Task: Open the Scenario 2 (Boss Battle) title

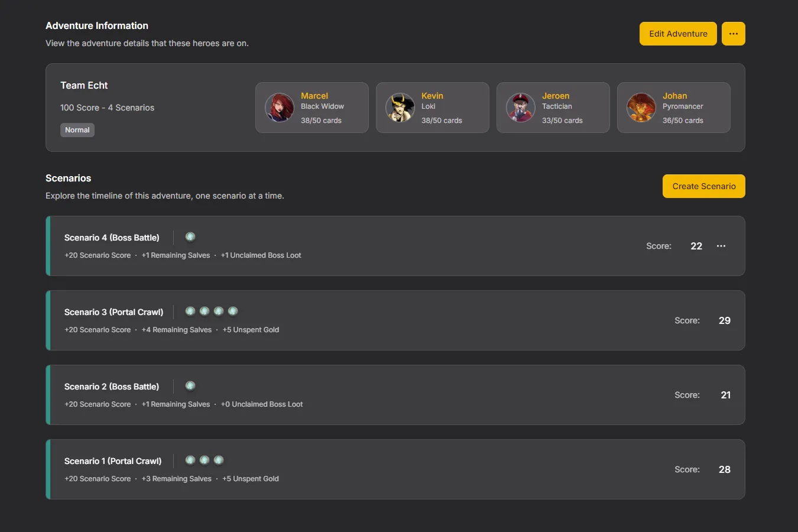Action: click(112, 387)
